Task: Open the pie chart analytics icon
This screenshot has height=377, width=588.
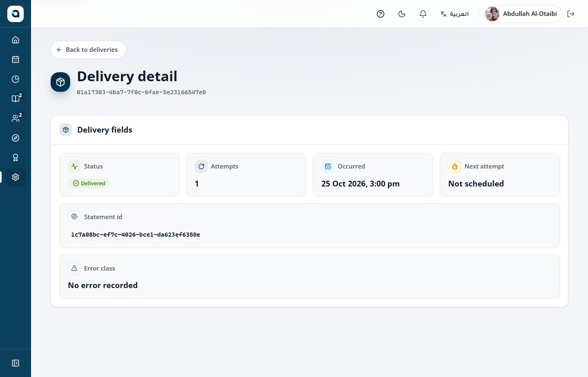Action: (16, 79)
